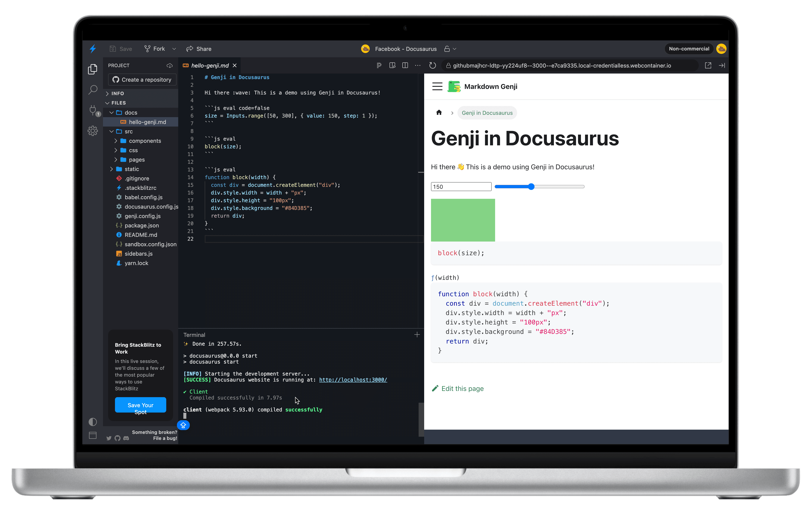Click the Markdown Genji dinosaur logo
The image size is (812, 513).
[x=454, y=87]
